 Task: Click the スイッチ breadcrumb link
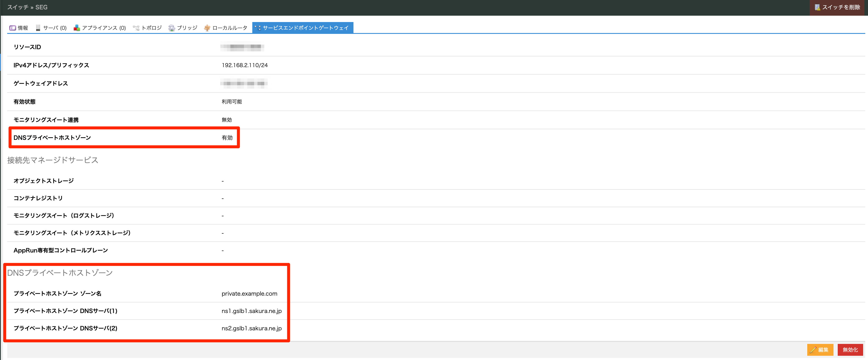[18, 7]
